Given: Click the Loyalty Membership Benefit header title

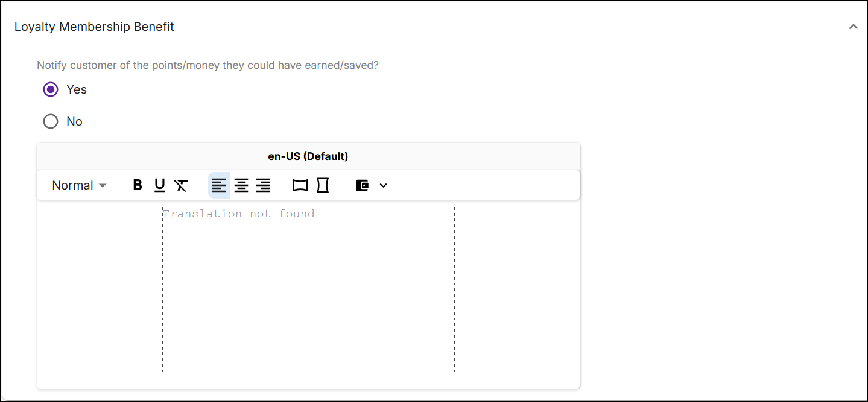Looking at the screenshot, I should 94,27.
